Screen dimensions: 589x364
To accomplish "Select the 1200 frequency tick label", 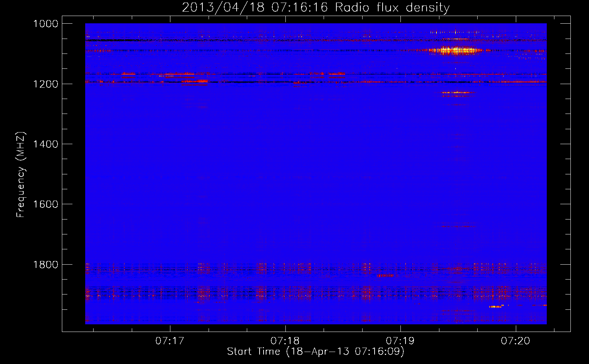I will (46, 84).
